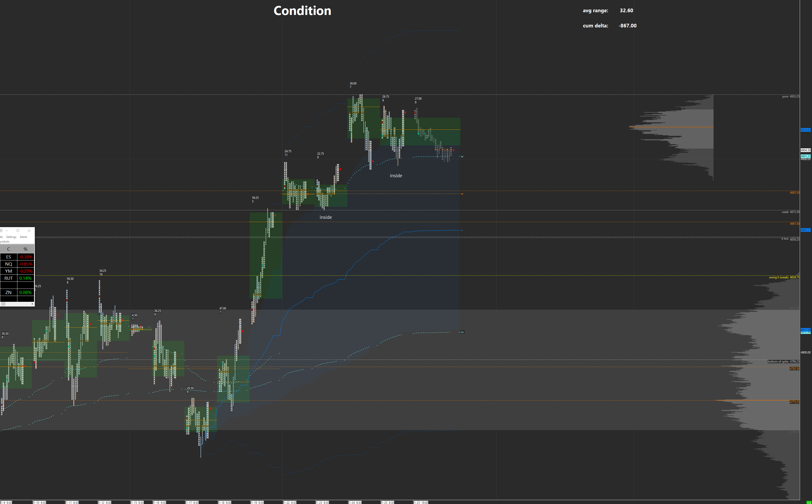Select the NQ symbol cell

9,264
